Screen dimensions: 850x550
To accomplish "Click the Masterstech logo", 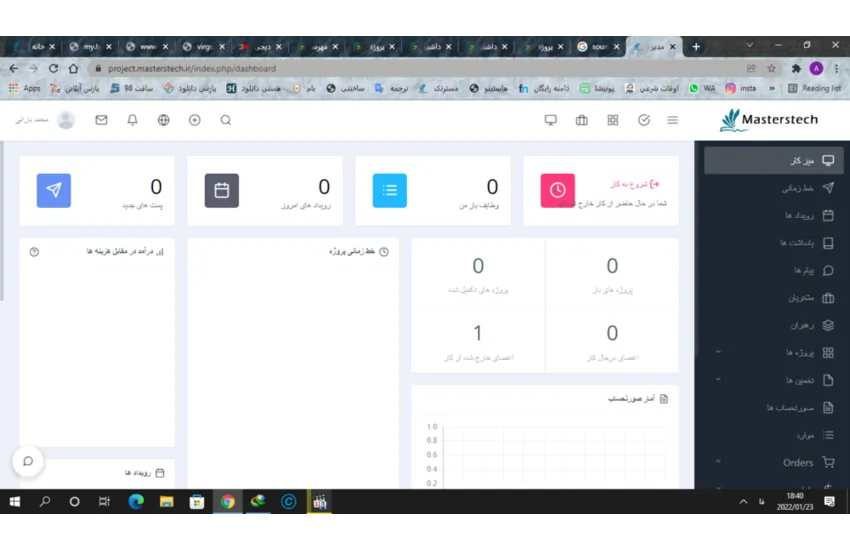I will (768, 120).
